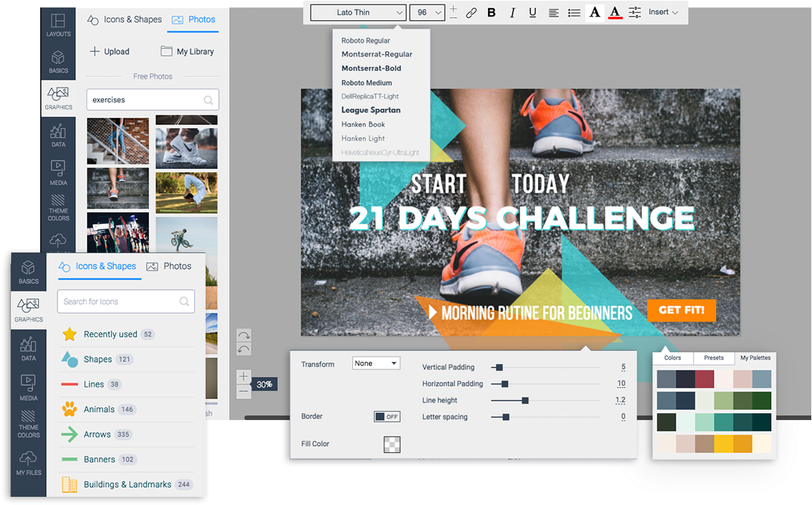Open Layouts in the back sidebar
Image resolution: width=812 pixels, height=505 pixels.
pos(58,25)
